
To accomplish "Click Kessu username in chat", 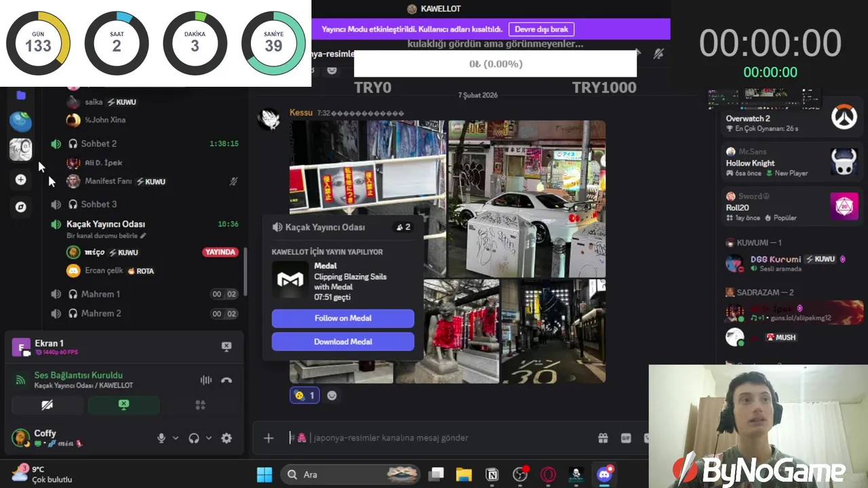I will [301, 113].
